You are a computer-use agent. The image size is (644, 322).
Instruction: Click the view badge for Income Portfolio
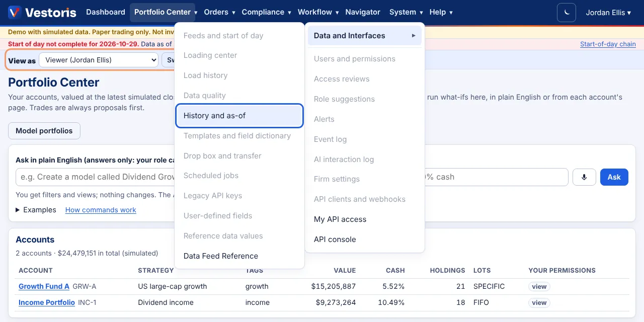click(x=539, y=303)
